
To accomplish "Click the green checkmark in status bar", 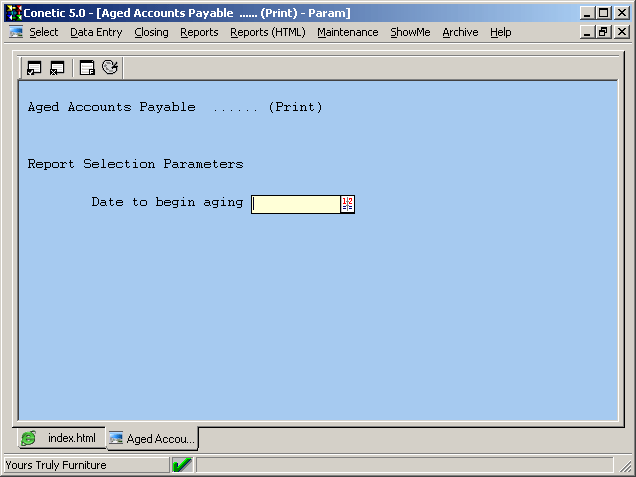I will point(182,465).
